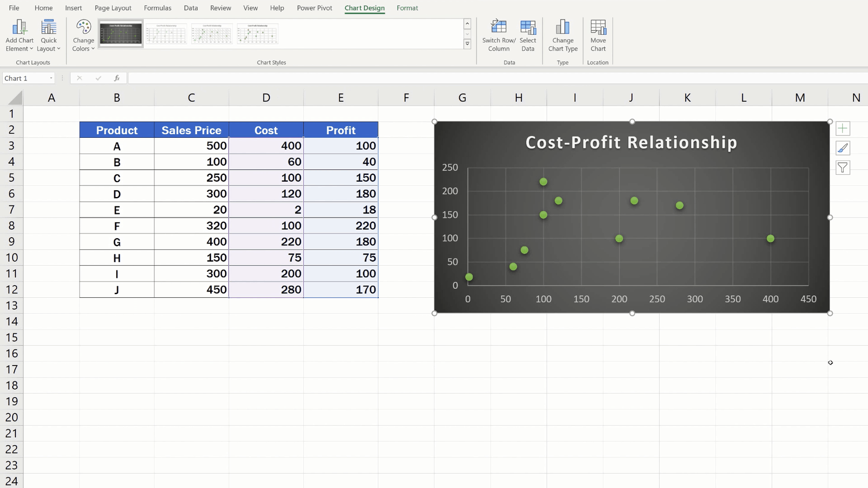Click the Insert Function fx button
The image size is (868, 488).
pos(117,78)
